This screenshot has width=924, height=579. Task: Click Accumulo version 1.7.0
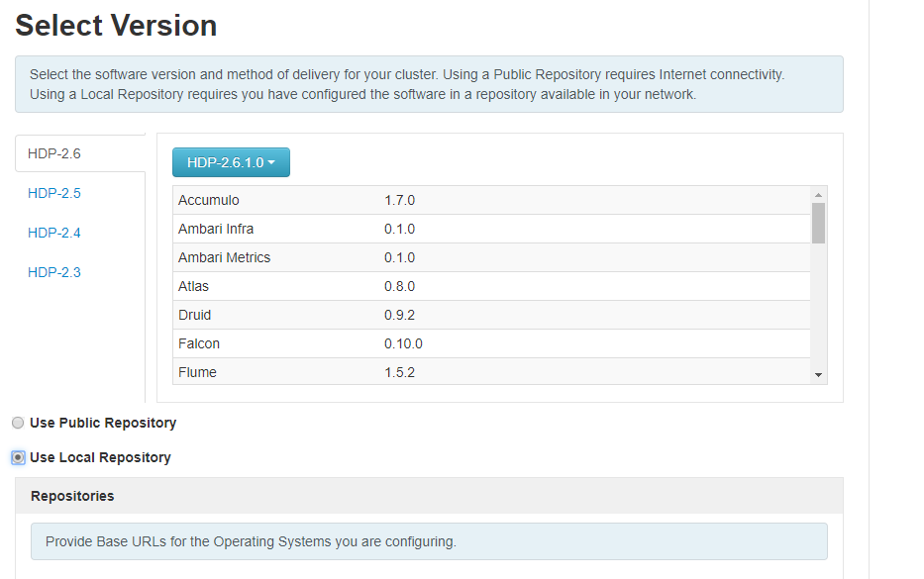pyautogui.click(x=399, y=200)
